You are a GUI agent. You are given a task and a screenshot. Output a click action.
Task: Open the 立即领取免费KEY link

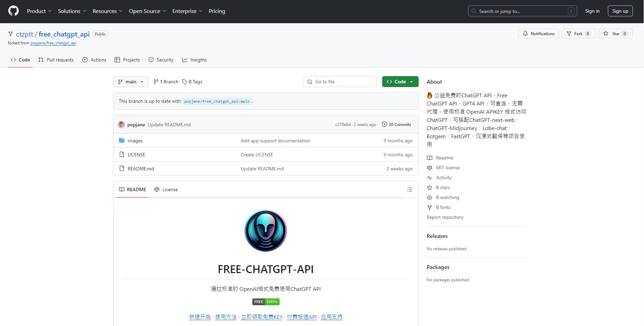click(262, 317)
